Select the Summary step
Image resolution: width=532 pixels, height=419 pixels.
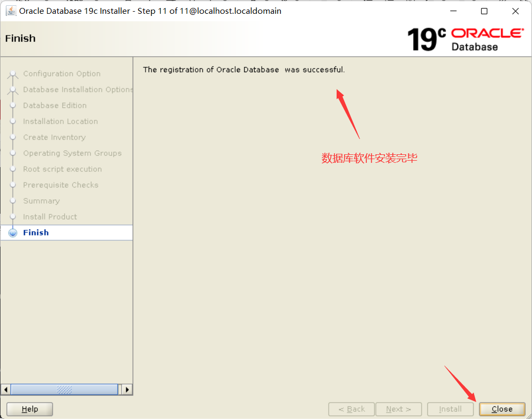point(41,201)
